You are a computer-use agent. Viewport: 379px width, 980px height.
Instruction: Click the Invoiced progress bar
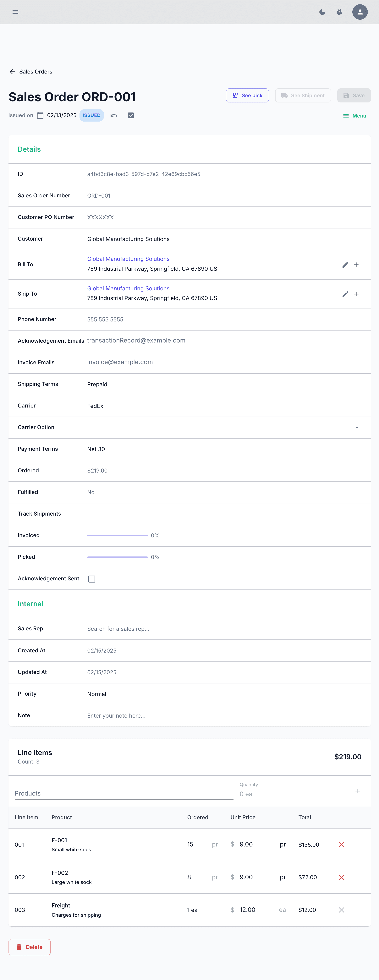pyautogui.click(x=117, y=536)
